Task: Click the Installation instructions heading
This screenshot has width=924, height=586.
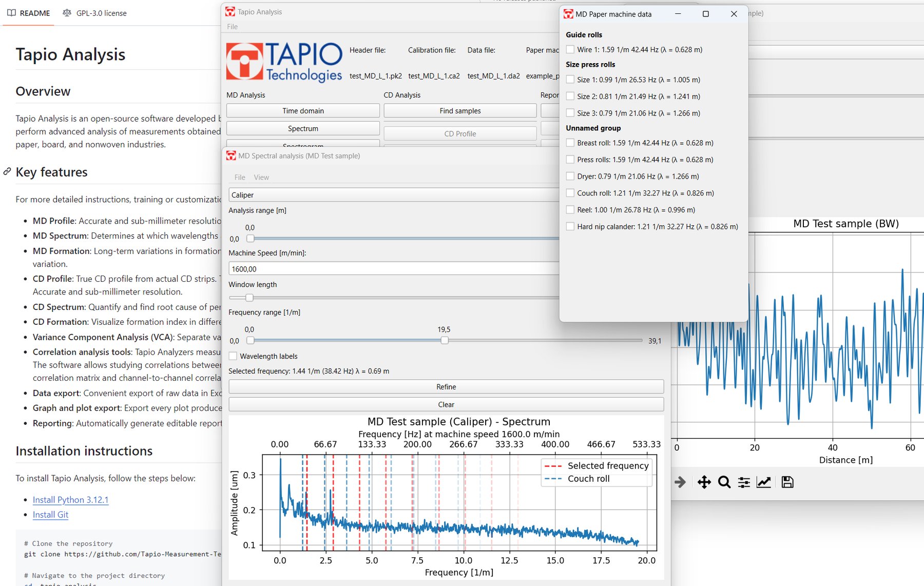Action: click(84, 451)
